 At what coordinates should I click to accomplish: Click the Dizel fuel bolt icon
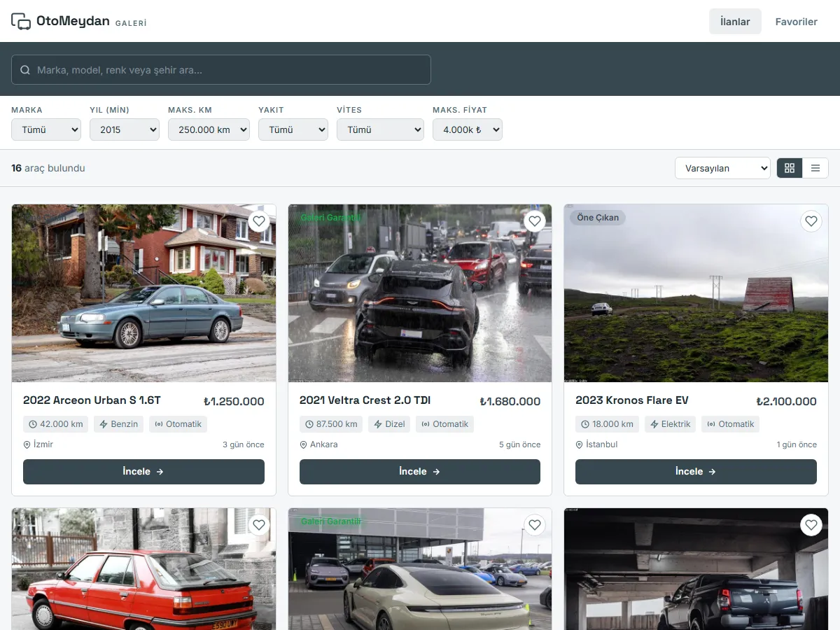point(378,424)
